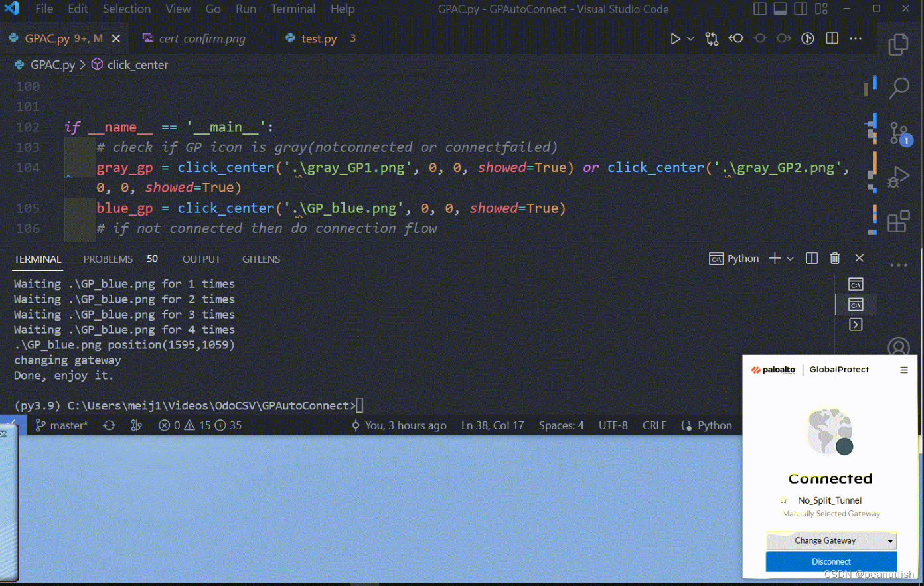Toggle the secondary sidebar layout icon
The width and height of the screenshot is (924, 586).
(x=801, y=9)
